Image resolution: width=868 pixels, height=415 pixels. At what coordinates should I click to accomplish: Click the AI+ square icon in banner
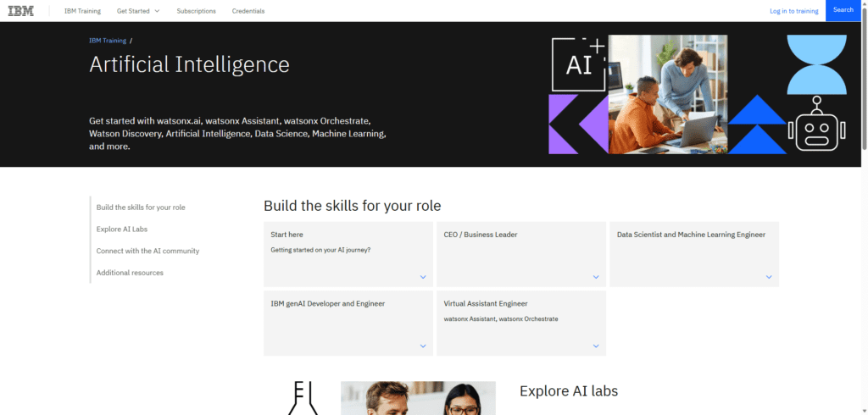578,64
